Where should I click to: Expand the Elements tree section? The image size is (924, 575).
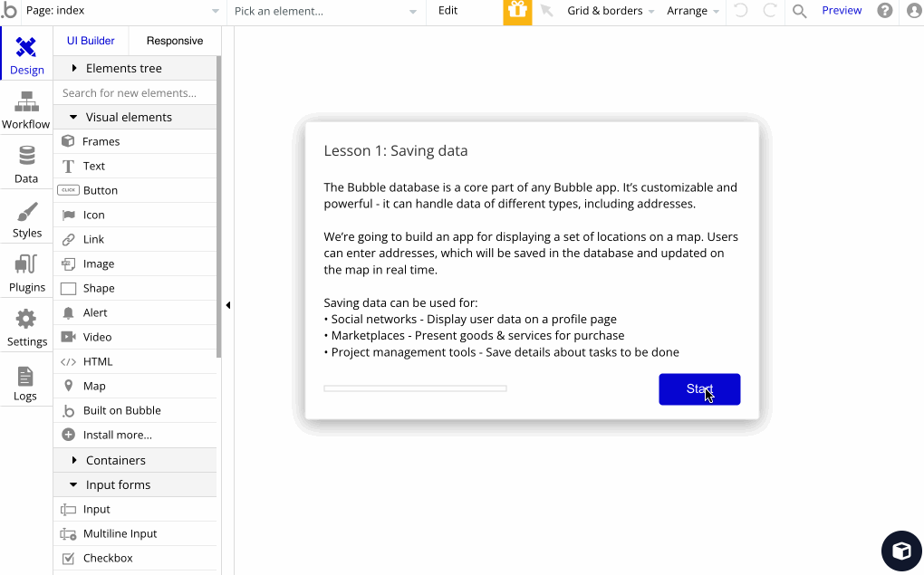pos(135,68)
